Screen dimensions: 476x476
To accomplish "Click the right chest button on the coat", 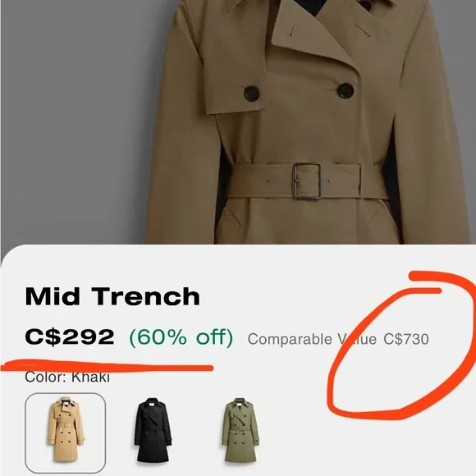I will (x=346, y=90).
